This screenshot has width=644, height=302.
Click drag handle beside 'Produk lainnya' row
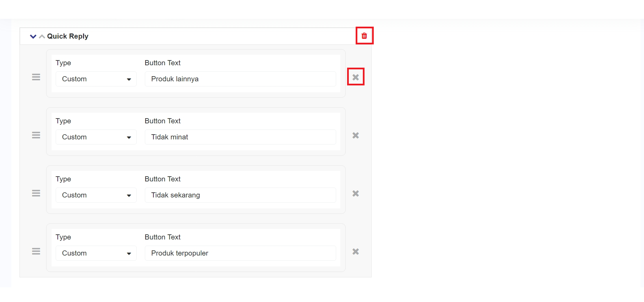36,77
